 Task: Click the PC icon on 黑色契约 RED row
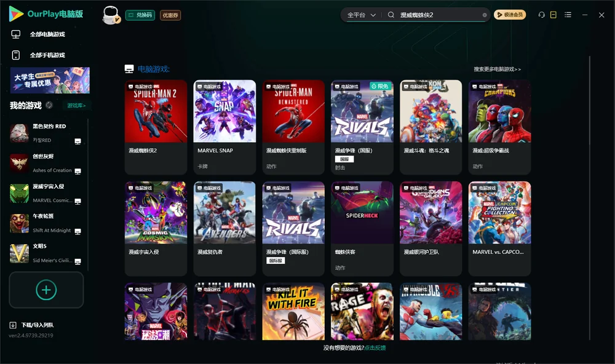pos(77,141)
